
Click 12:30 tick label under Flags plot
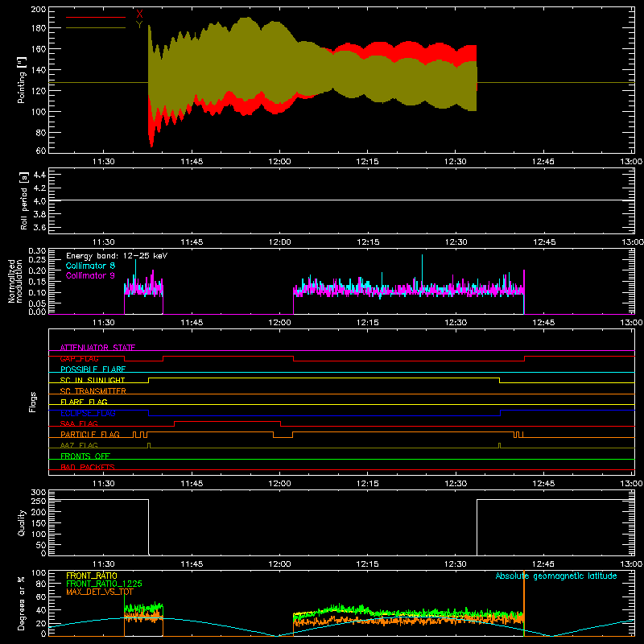pyautogui.click(x=455, y=484)
